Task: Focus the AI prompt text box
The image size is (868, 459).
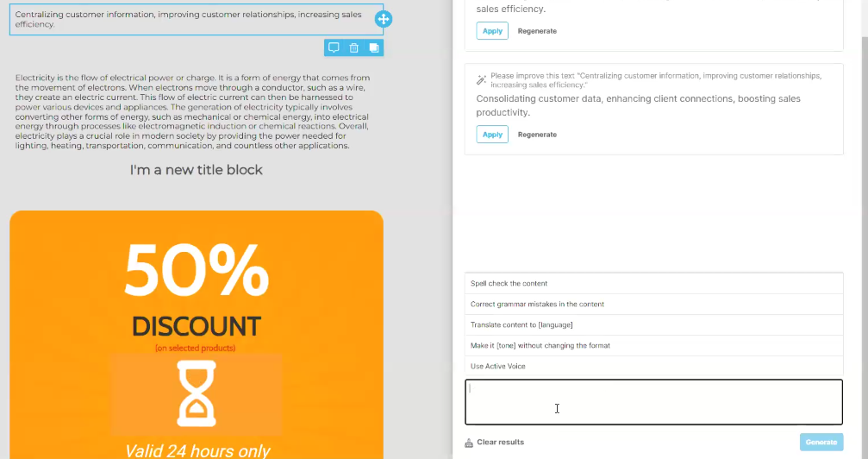Action: coord(653,402)
